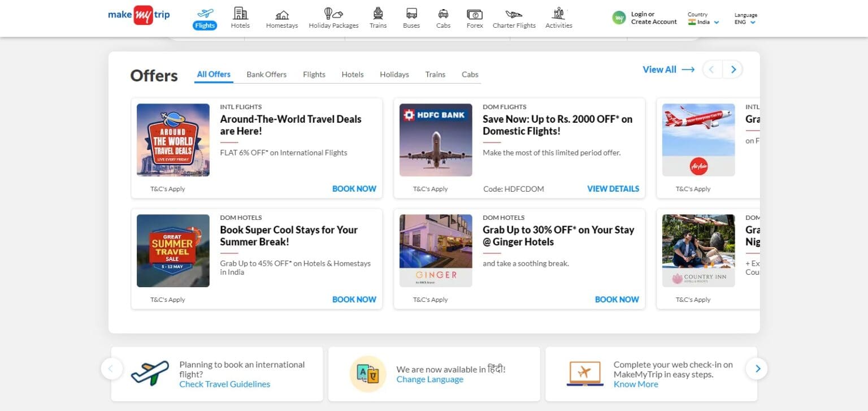Viewport: 868px width, 411px height.
Task: Open the Hotels section icon
Action: [240, 18]
